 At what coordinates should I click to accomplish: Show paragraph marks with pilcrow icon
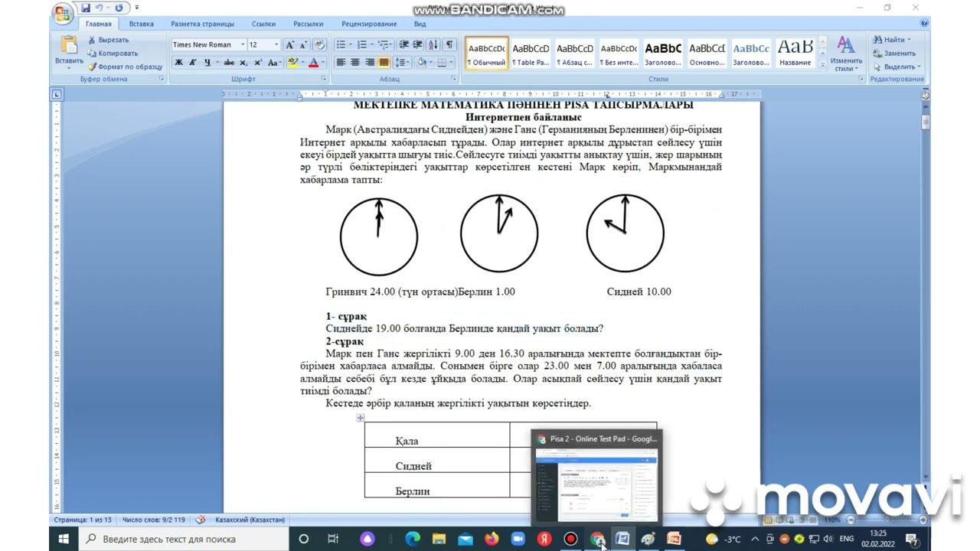pyautogui.click(x=449, y=45)
